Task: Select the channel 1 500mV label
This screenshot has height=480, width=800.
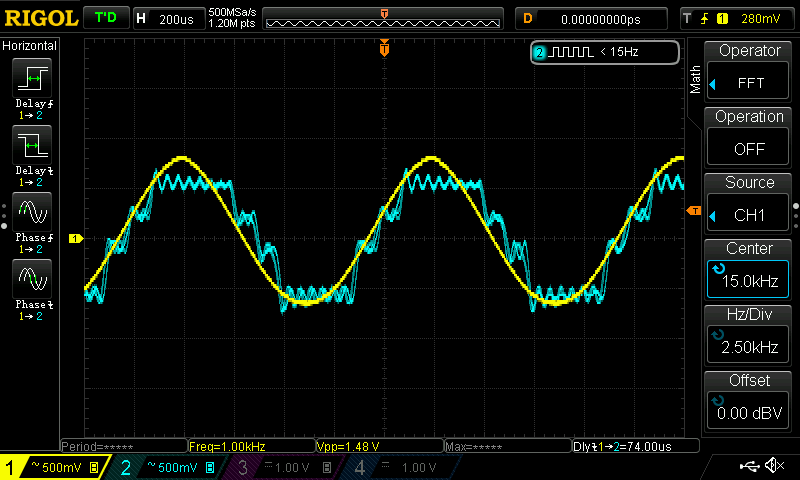Action: (62, 467)
